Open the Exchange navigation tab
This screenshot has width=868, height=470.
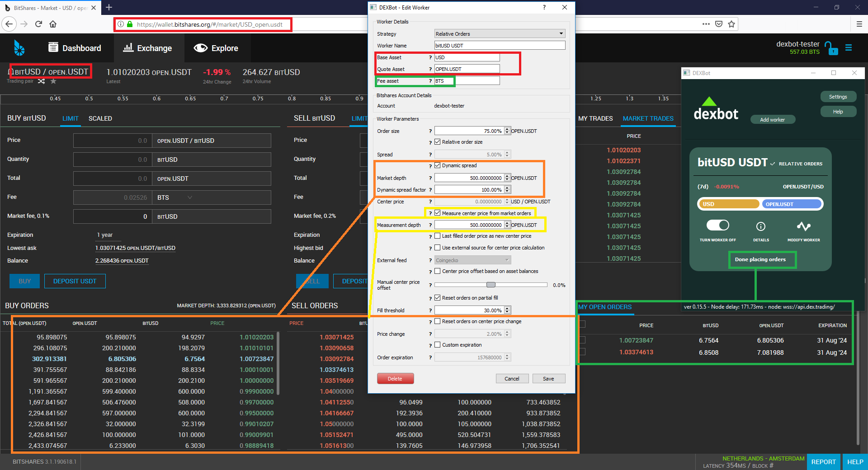pyautogui.click(x=148, y=48)
